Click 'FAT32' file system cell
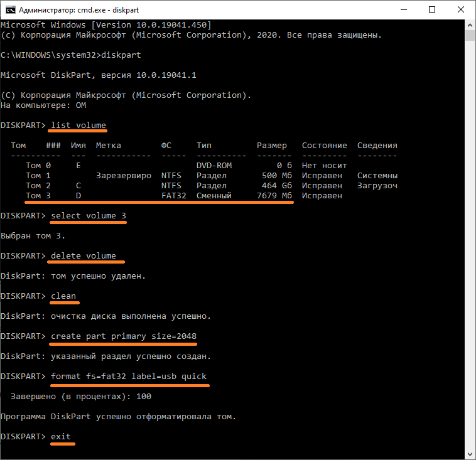 pyautogui.click(x=174, y=195)
